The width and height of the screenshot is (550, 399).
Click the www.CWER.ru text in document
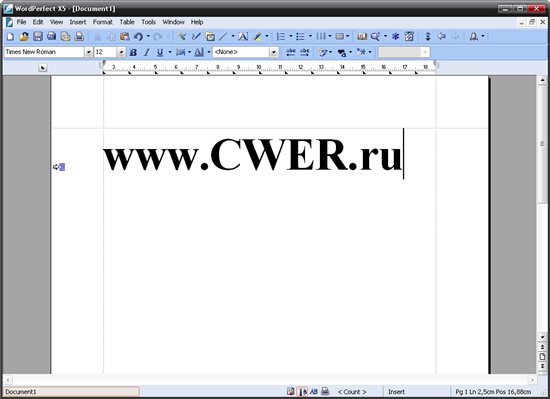coord(252,155)
